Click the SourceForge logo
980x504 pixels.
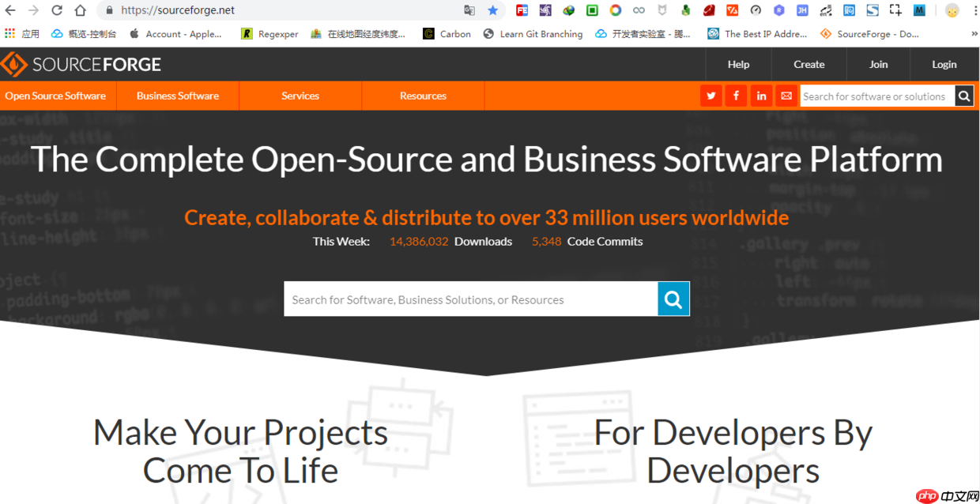click(81, 64)
